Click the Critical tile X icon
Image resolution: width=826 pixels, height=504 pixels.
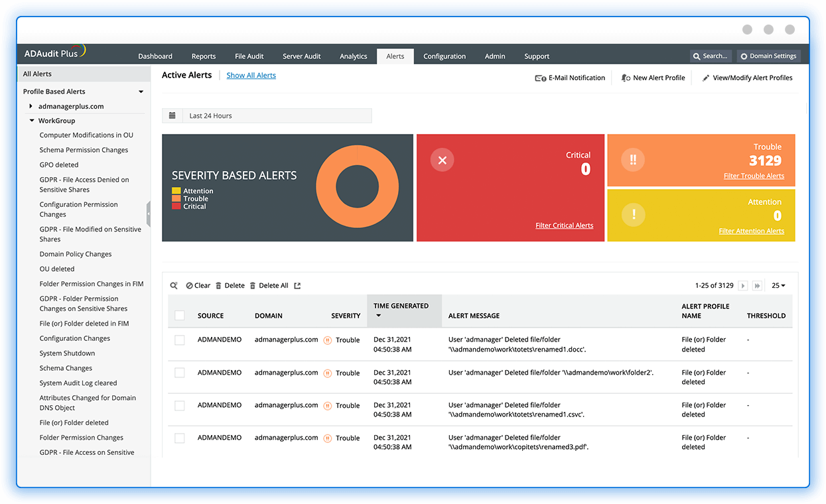443,160
